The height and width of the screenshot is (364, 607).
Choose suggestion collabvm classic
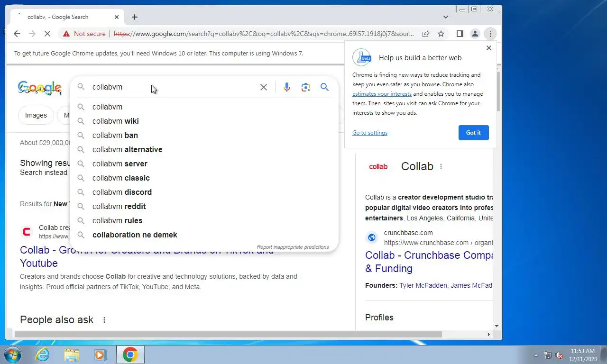[x=204, y=178]
